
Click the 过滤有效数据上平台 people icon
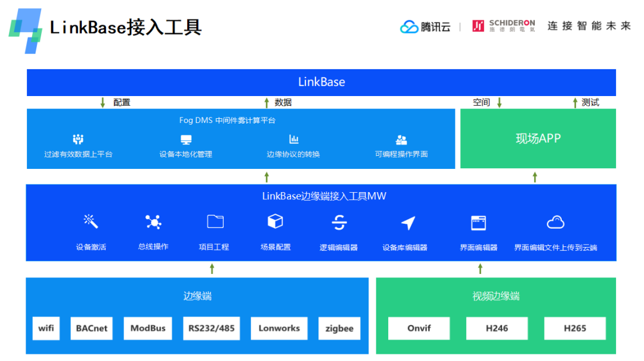pyautogui.click(x=78, y=140)
